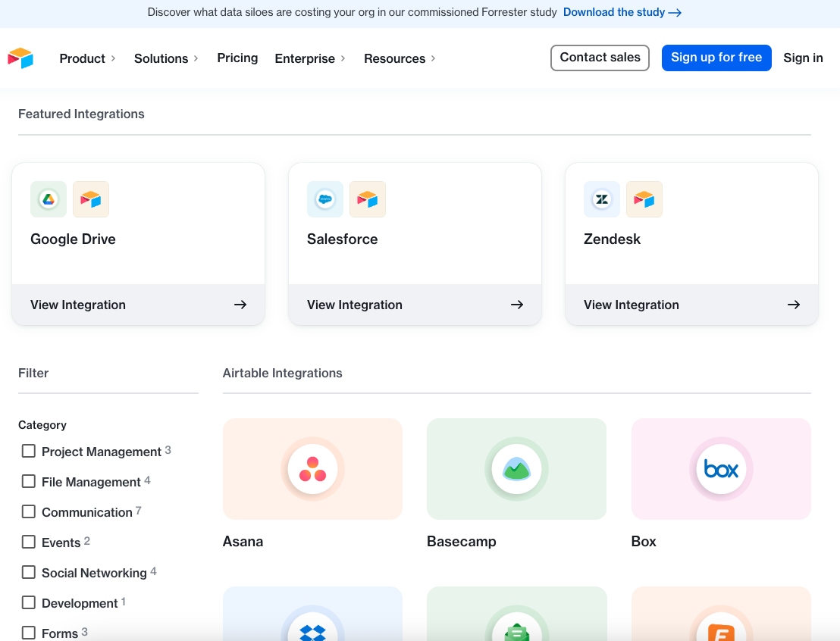
Task: Select the Social Networking filter checkbox
Action: pyautogui.click(x=28, y=572)
